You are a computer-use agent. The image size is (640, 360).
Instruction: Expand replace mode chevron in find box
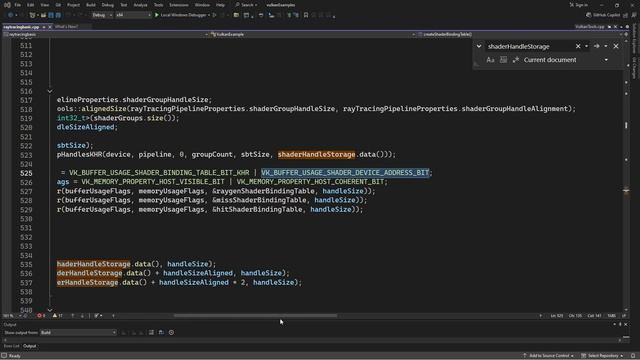pos(479,47)
